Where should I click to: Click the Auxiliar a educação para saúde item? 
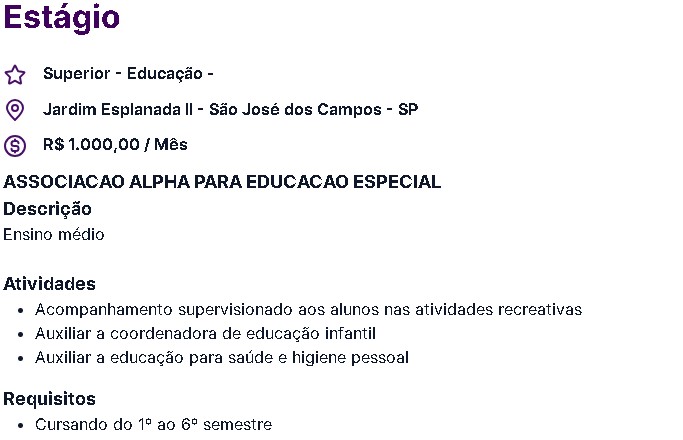(222, 358)
